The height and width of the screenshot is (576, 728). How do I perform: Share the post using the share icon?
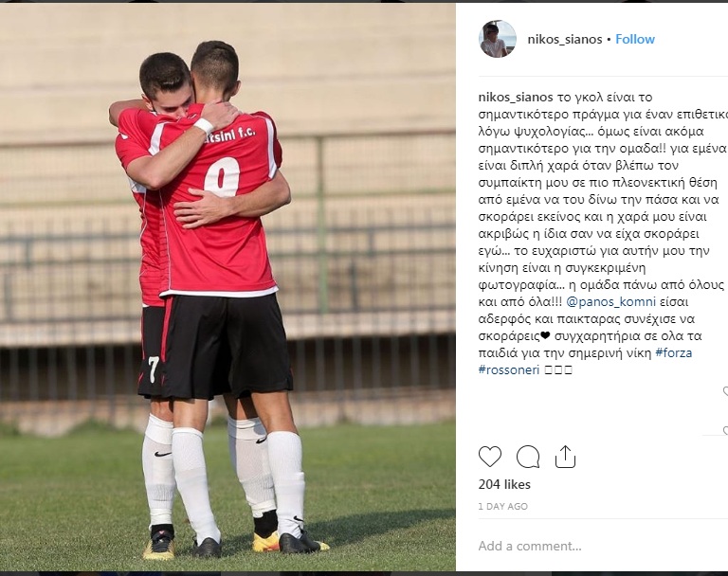click(565, 457)
